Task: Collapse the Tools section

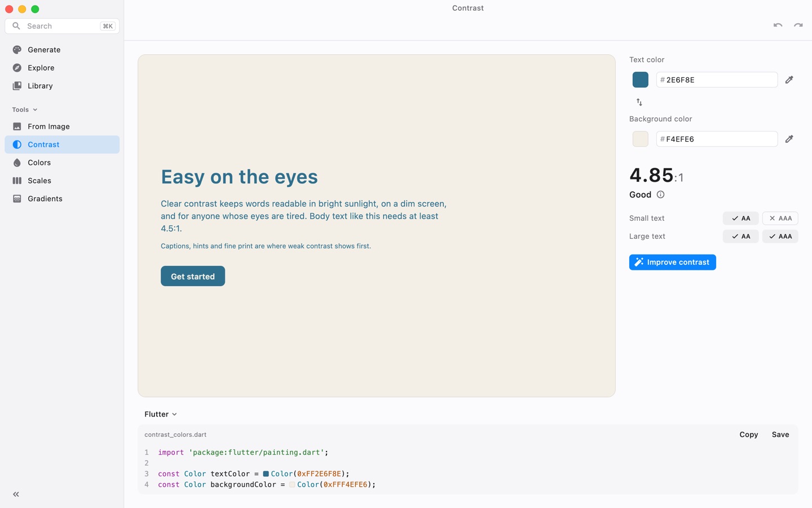Action: pyautogui.click(x=25, y=110)
